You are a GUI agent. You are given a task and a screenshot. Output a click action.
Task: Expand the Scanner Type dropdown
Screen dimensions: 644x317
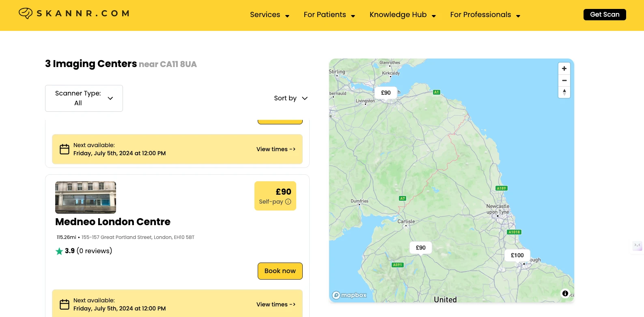click(84, 98)
